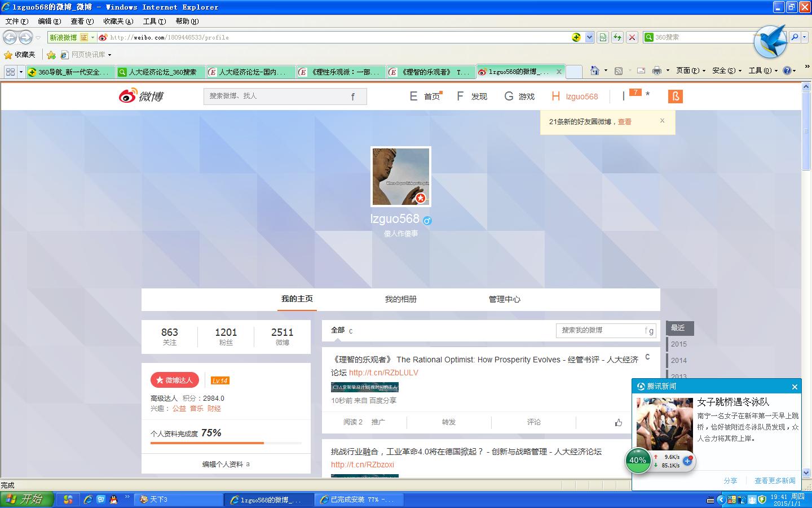Open the new blank tab button
The width and height of the screenshot is (812, 508).
[x=573, y=72]
